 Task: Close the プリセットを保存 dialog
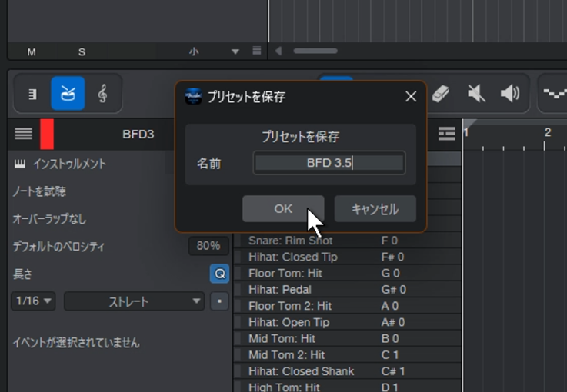(x=411, y=97)
